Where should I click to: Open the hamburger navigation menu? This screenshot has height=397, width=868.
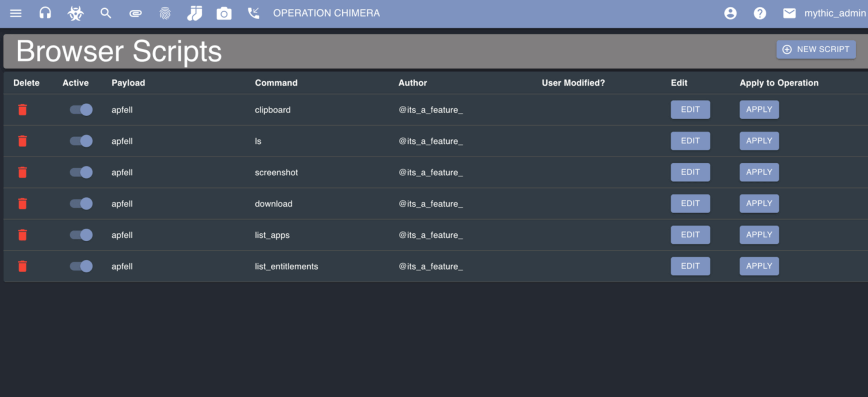pos(16,13)
